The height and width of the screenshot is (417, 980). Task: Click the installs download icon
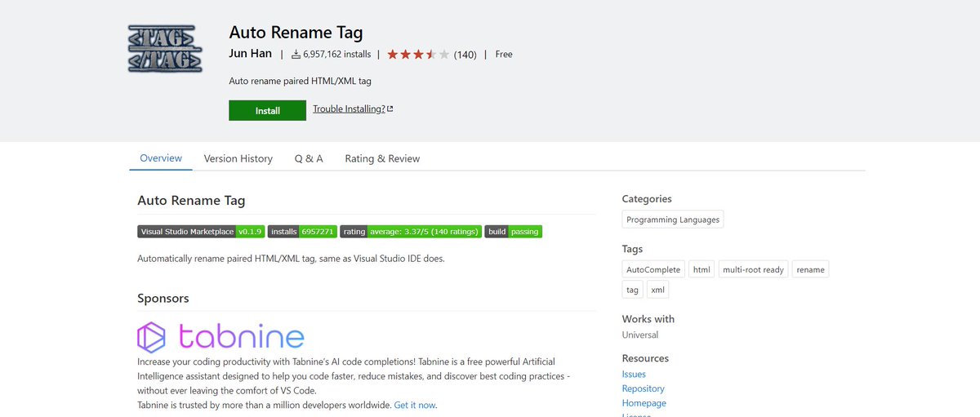coord(296,55)
